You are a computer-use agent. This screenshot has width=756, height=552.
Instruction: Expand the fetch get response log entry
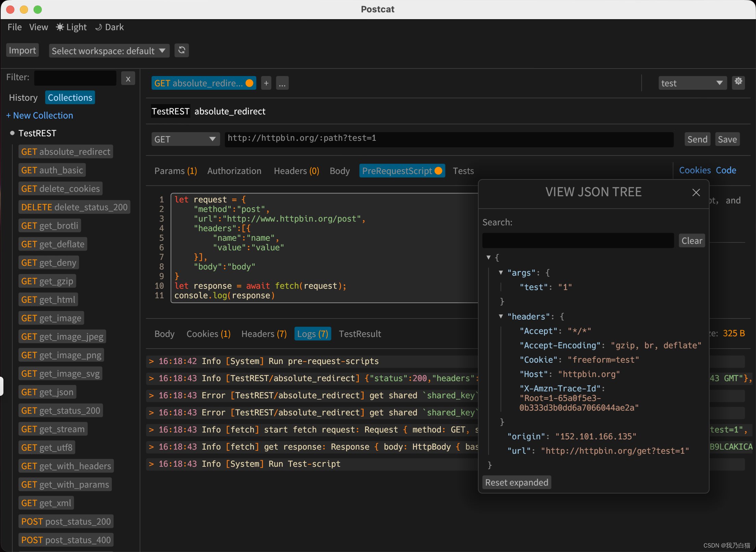[x=151, y=447]
